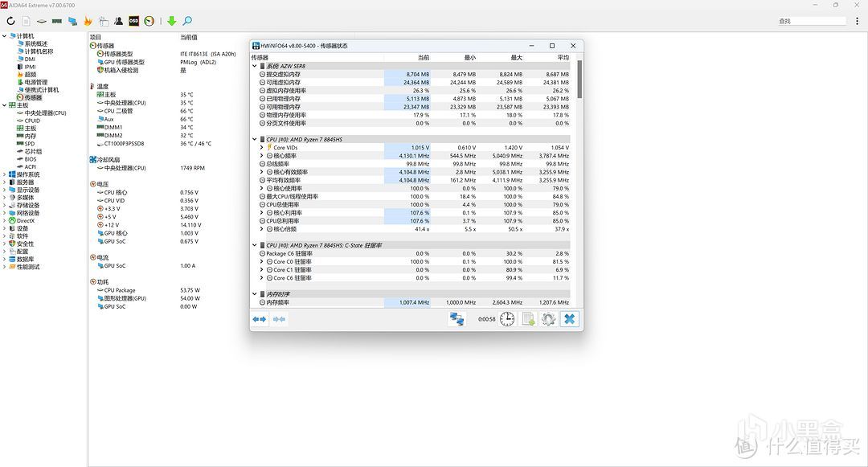Expand the 显示设备 tree node

(x=5, y=190)
